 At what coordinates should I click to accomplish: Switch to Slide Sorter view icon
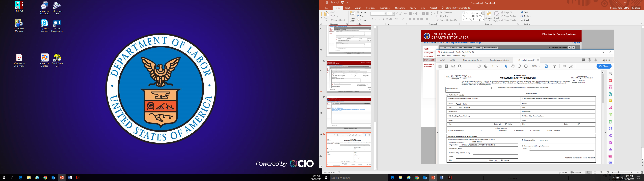pyautogui.click(x=595, y=172)
